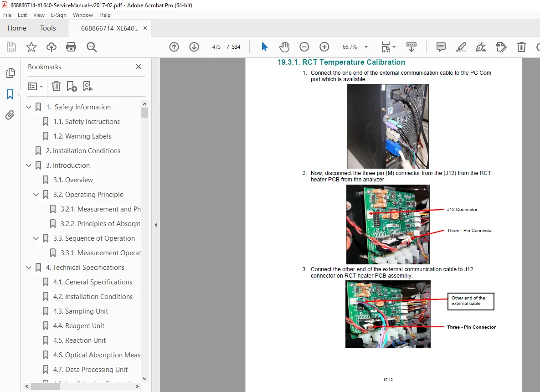This screenshot has height=392, width=540.
Task: Add a sticky note comment
Action: tap(441, 47)
